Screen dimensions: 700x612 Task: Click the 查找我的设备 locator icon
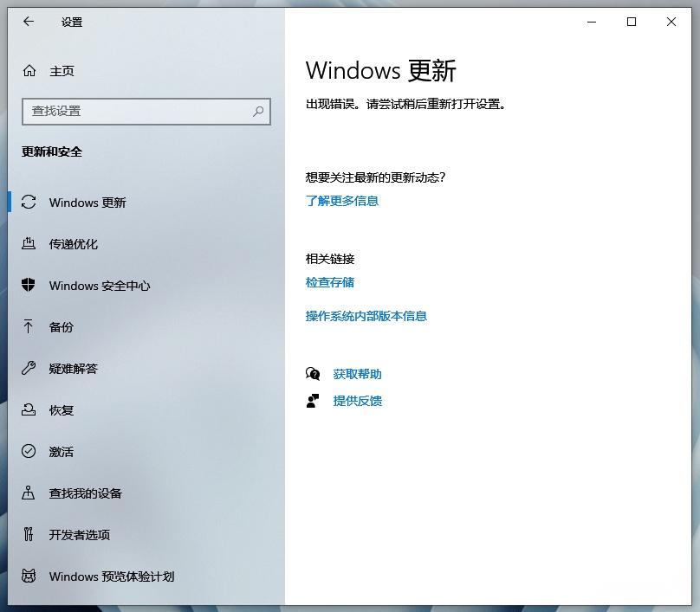[x=27, y=493]
